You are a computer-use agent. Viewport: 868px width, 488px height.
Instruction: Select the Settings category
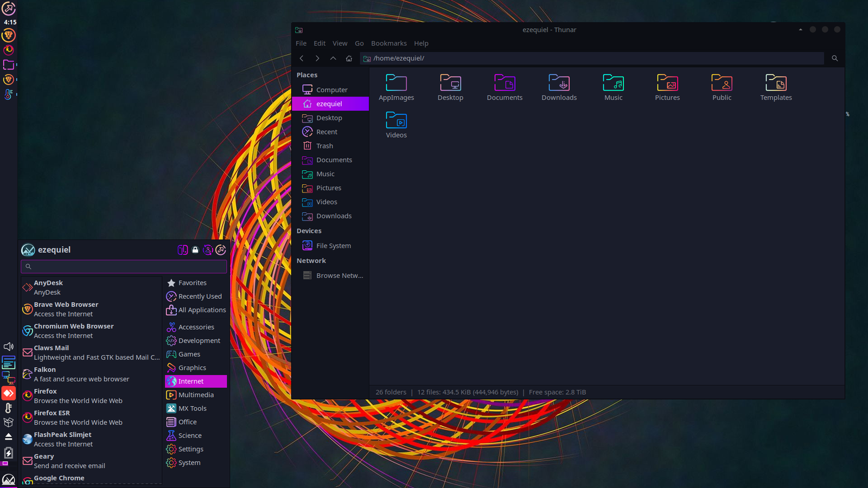coord(196,449)
